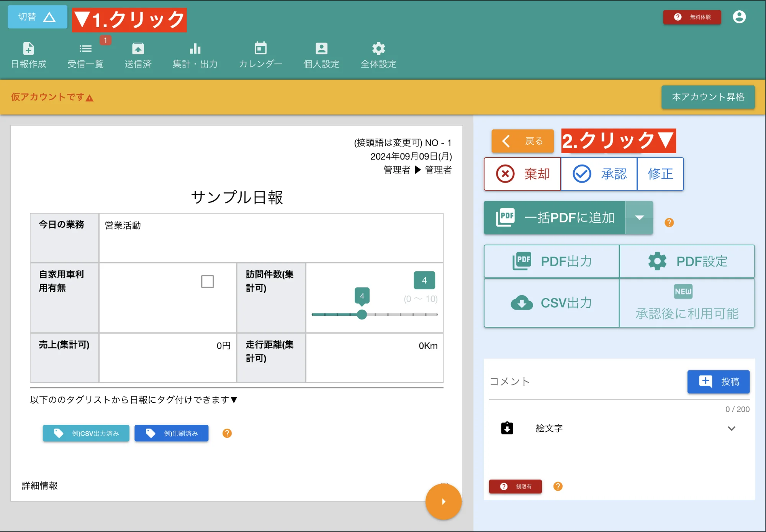Screen dimensions: 766x532
Task: Click the user profile icon top right
Action: click(x=740, y=17)
